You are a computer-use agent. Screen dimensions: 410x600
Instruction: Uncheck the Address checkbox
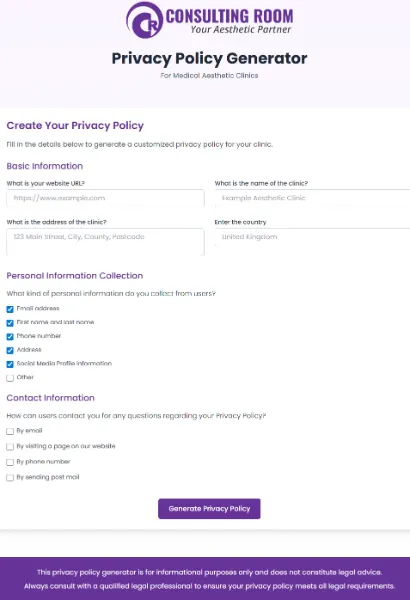(10, 351)
